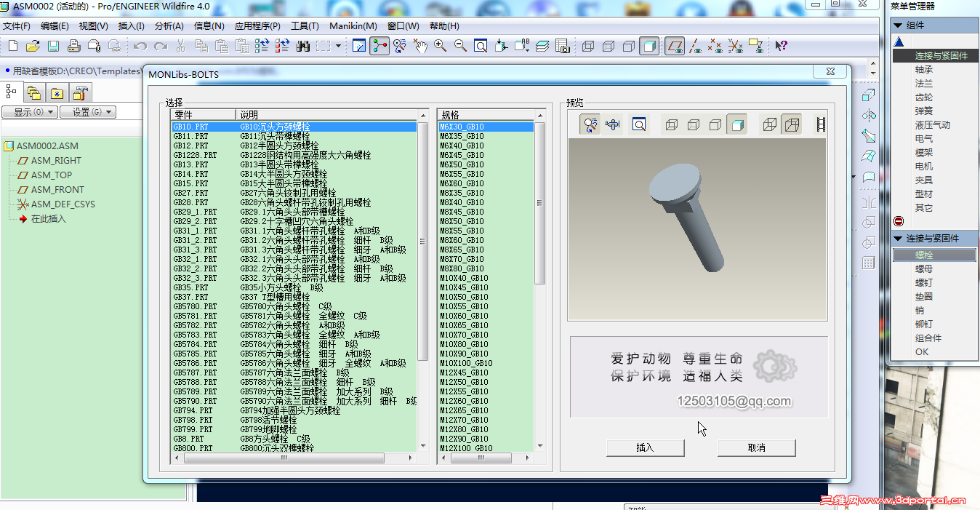Open the 分析(A) menu

pos(169,26)
